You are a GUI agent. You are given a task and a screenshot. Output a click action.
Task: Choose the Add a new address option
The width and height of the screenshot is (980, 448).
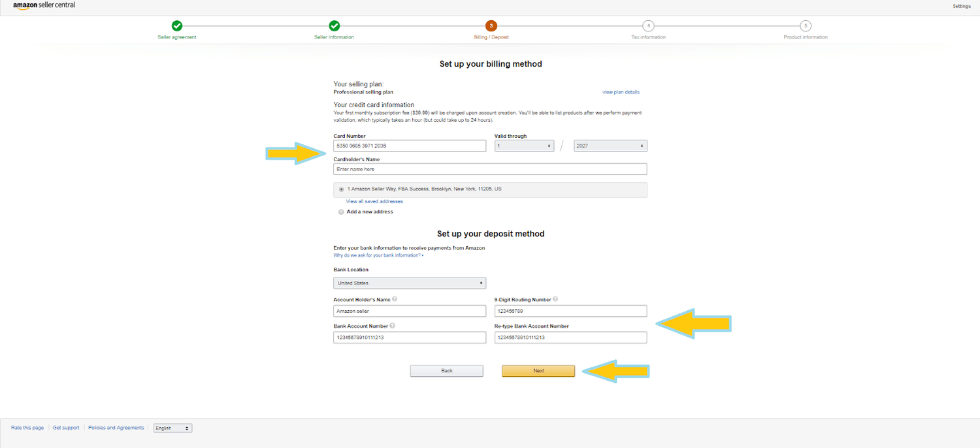(341, 212)
